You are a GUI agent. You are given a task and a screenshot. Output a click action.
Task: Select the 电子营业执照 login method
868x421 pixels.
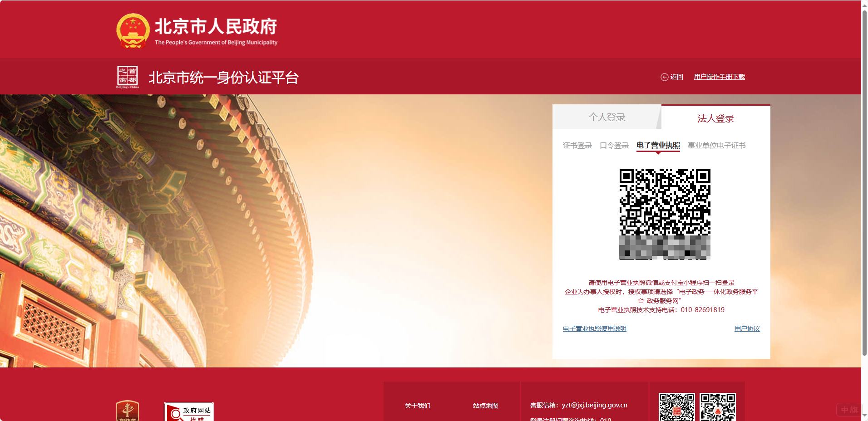tap(658, 146)
